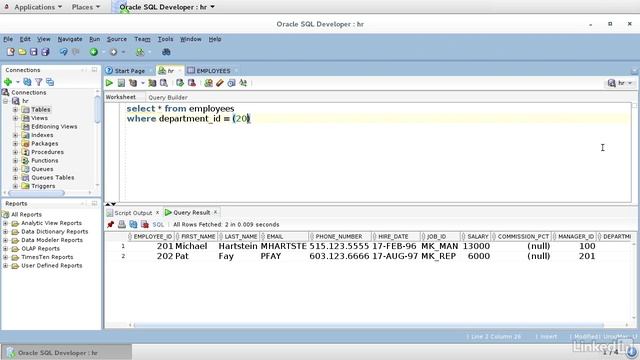Go forward with the gray arrow

point(113,52)
